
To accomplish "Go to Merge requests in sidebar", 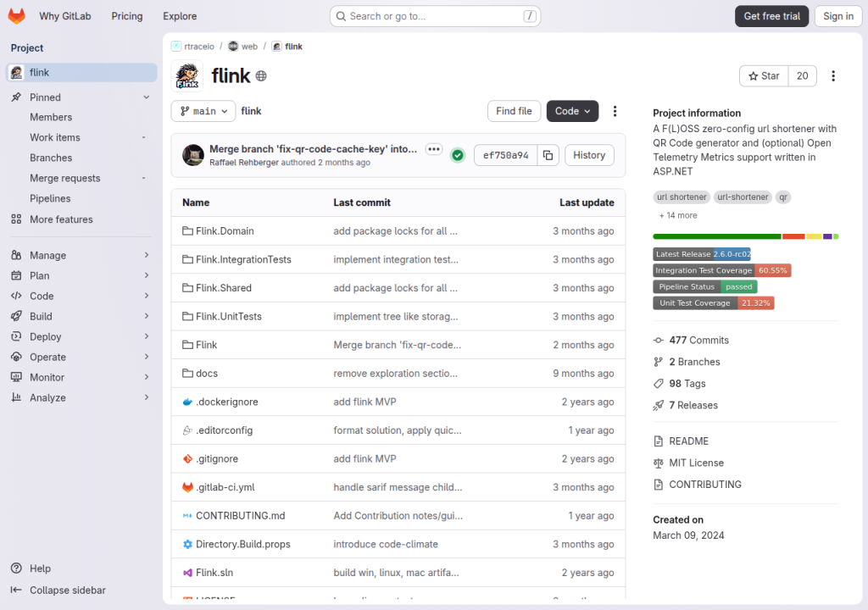I will coord(64,178).
